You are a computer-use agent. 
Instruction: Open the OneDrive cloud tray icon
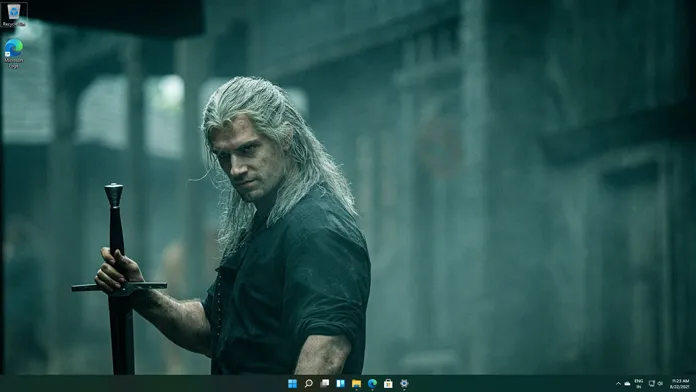click(x=627, y=384)
